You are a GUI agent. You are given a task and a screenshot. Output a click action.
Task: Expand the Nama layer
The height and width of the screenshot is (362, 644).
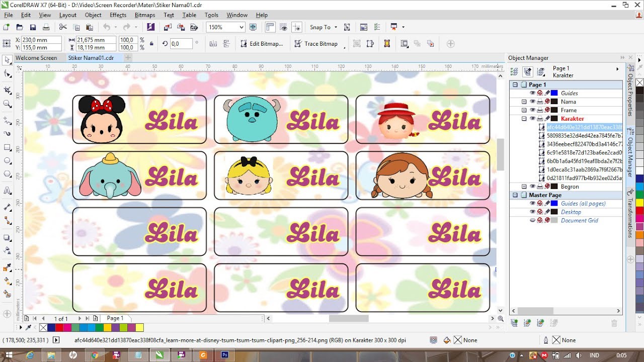(524, 102)
